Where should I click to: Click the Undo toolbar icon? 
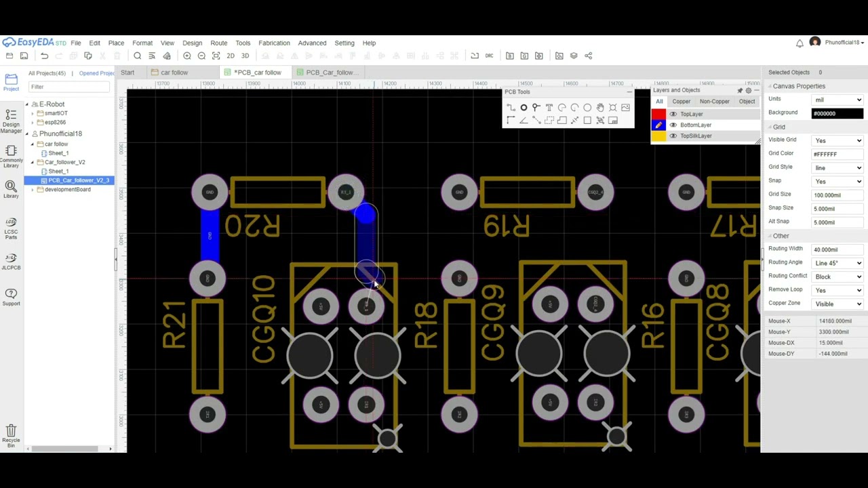44,56
